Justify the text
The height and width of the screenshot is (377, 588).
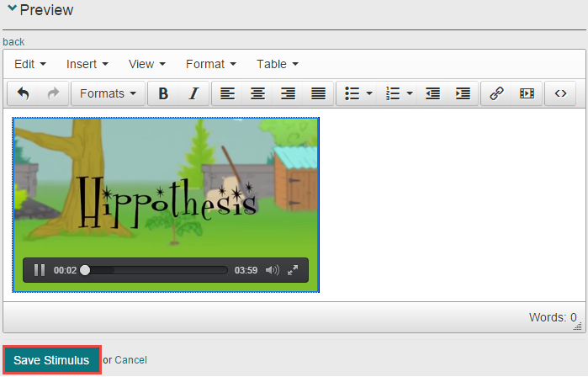point(318,93)
